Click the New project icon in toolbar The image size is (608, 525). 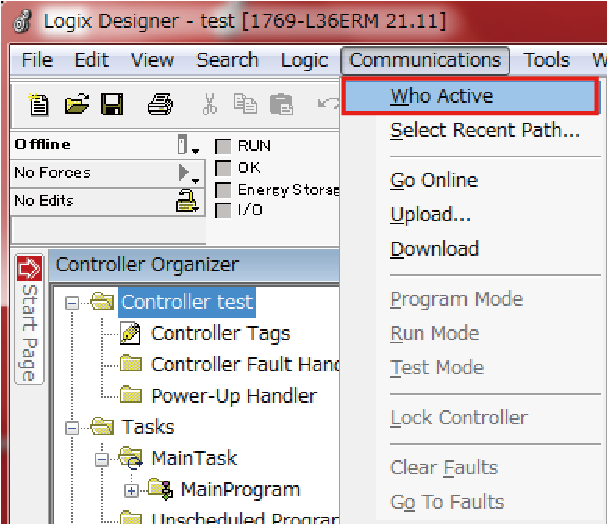point(40,103)
